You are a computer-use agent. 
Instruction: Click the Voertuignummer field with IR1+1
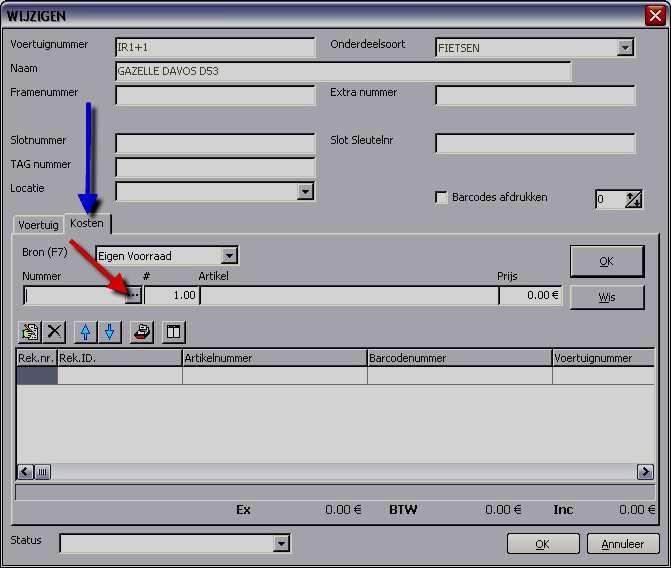215,48
